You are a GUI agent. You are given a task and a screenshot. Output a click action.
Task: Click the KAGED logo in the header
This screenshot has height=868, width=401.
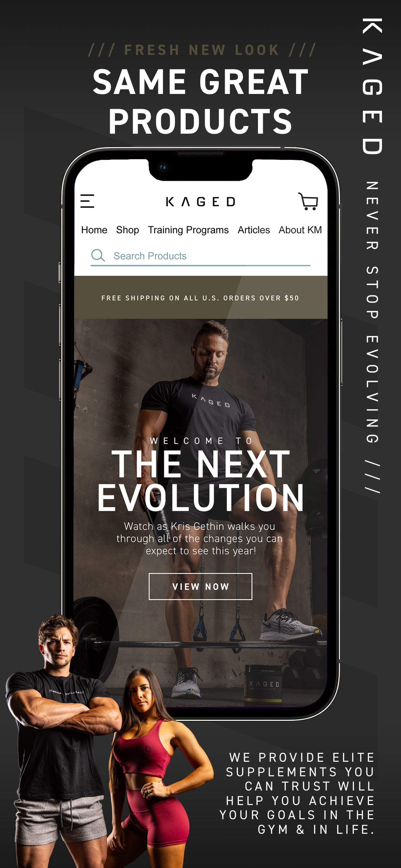(200, 202)
